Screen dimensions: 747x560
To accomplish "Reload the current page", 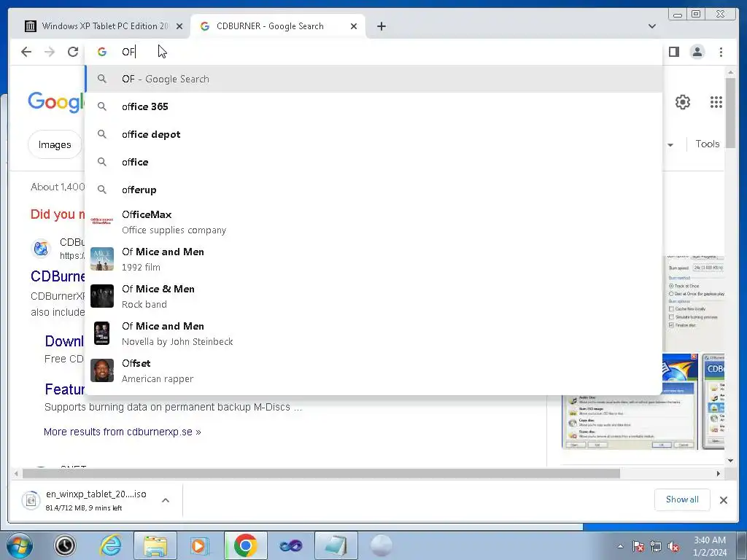I will (73, 52).
